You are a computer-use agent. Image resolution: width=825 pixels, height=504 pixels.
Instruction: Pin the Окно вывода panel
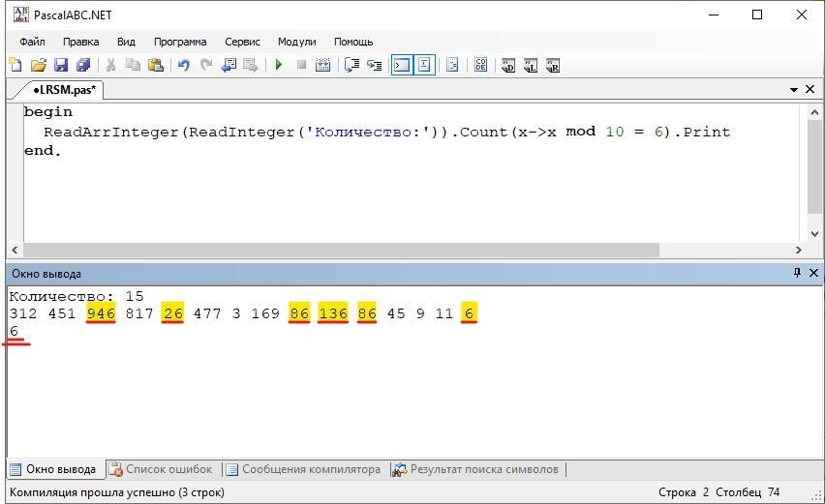[x=797, y=273]
